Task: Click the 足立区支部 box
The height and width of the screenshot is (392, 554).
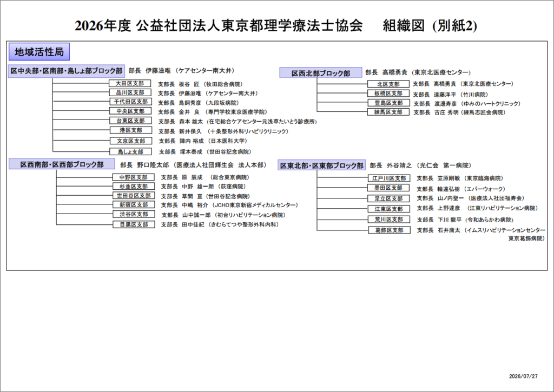Action: tap(388, 198)
